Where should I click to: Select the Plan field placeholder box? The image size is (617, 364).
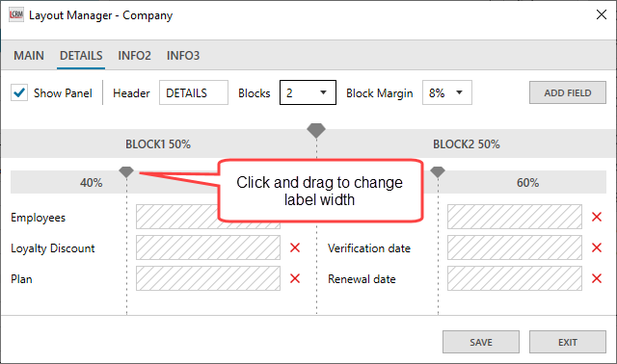pyautogui.click(x=208, y=278)
